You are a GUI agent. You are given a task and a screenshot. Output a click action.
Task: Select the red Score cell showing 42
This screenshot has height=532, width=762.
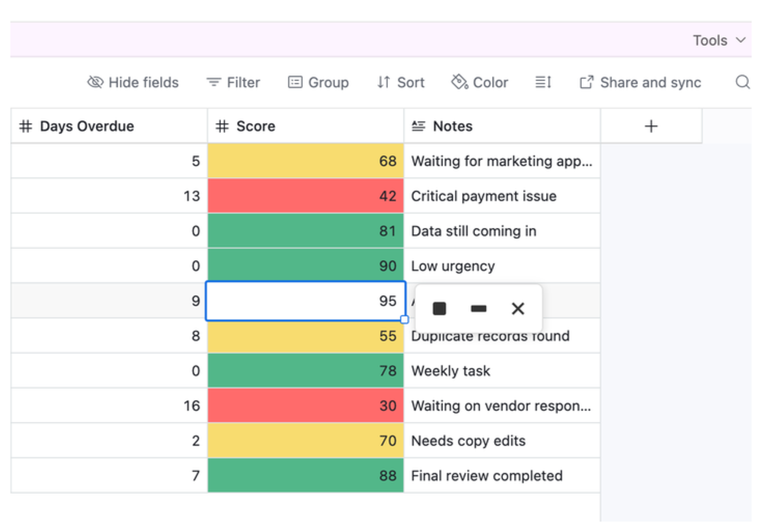[x=305, y=196]
